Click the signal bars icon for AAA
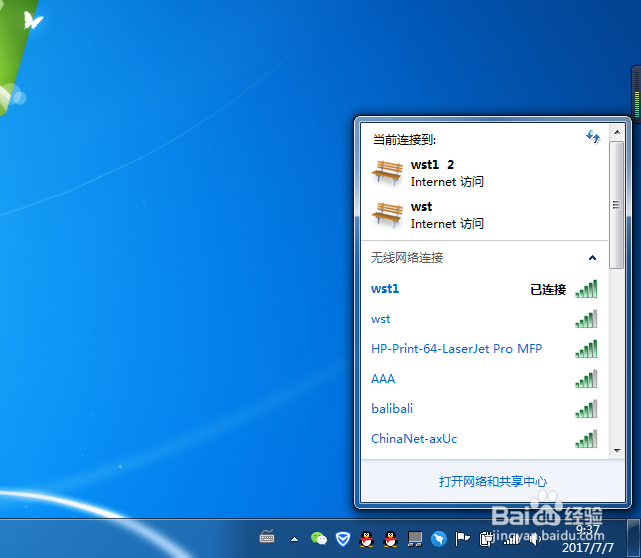The image size is (641, 558). point(586,379)
